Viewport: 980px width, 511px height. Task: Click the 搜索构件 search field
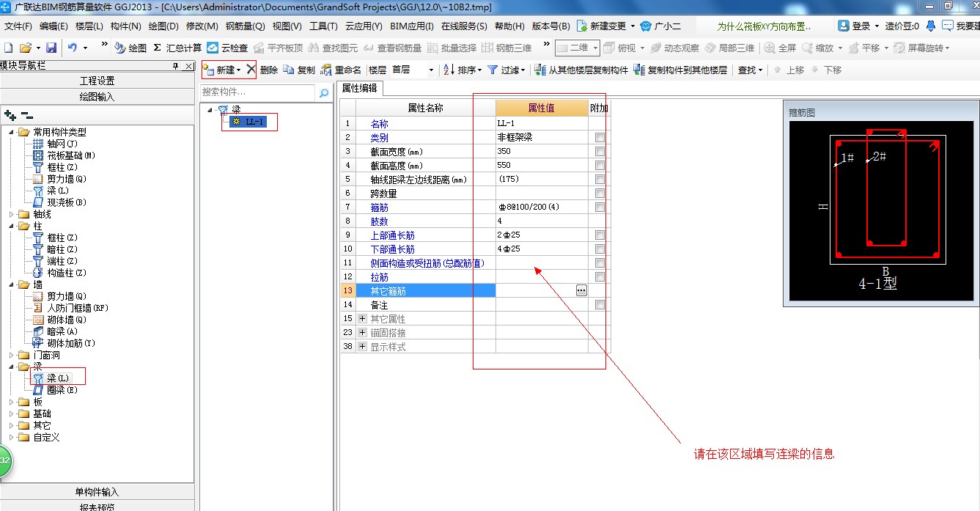pyautogui.click(x=257, y=92)
